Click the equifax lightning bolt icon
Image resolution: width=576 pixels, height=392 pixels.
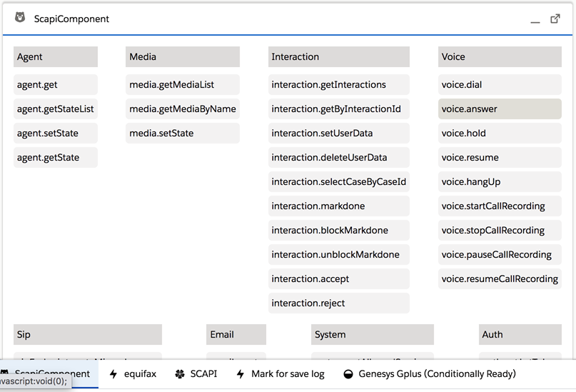point(113,373)
